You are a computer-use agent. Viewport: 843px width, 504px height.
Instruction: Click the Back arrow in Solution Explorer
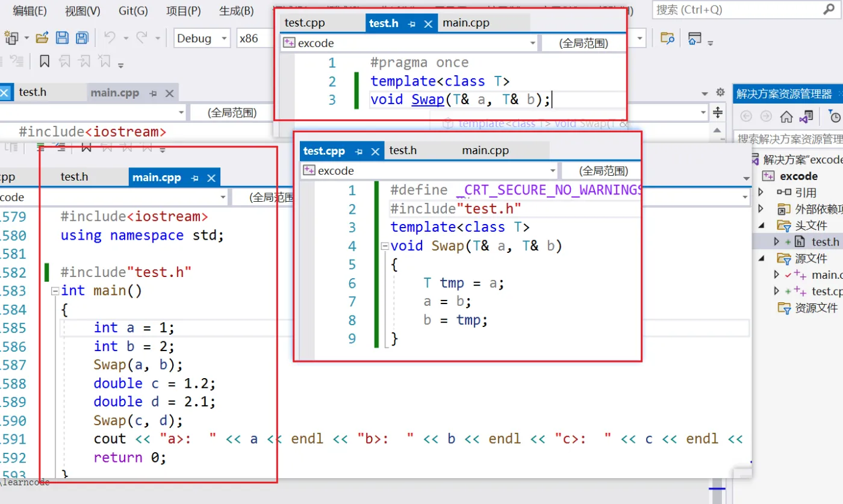[746, 116]
